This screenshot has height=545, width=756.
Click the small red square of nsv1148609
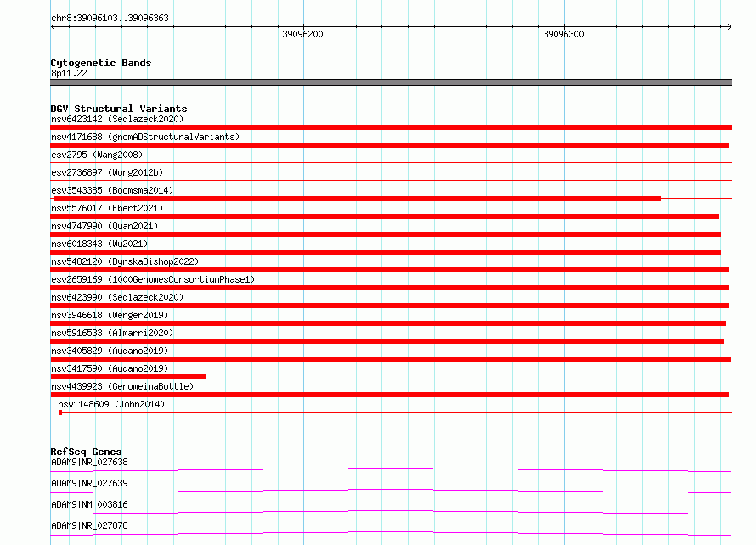(60, 413)
